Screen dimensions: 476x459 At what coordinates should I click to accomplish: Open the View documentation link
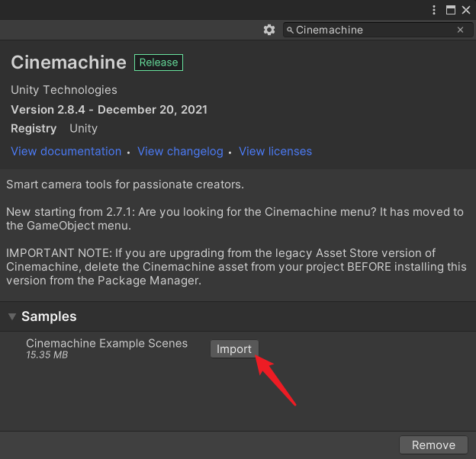click(x=66, y=152)
